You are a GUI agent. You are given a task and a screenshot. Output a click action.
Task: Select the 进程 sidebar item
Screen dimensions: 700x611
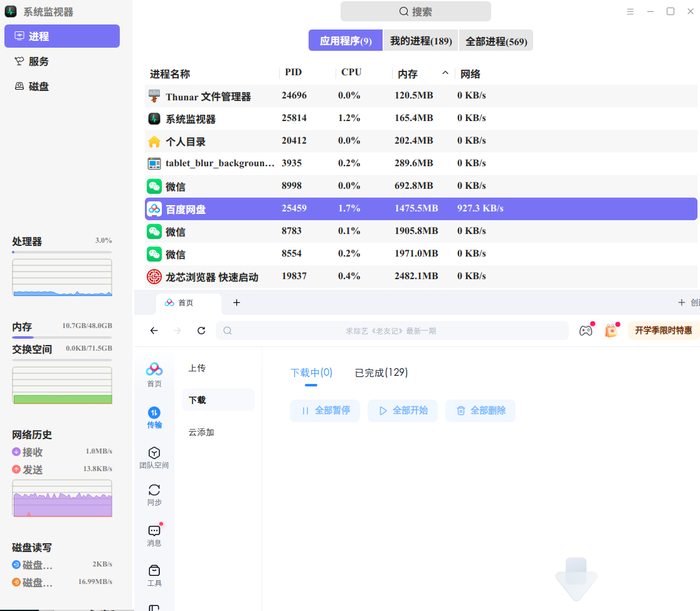pyautogui.click(x=62, y=36)
